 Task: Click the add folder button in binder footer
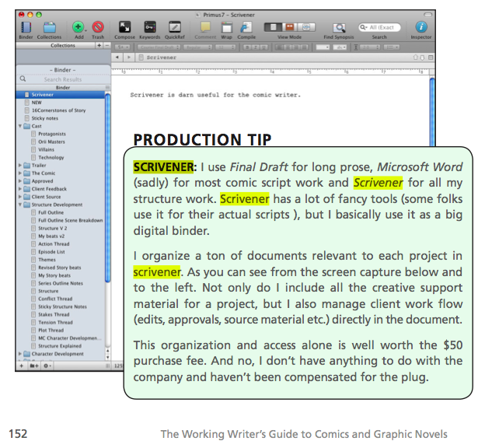[34, 366]
